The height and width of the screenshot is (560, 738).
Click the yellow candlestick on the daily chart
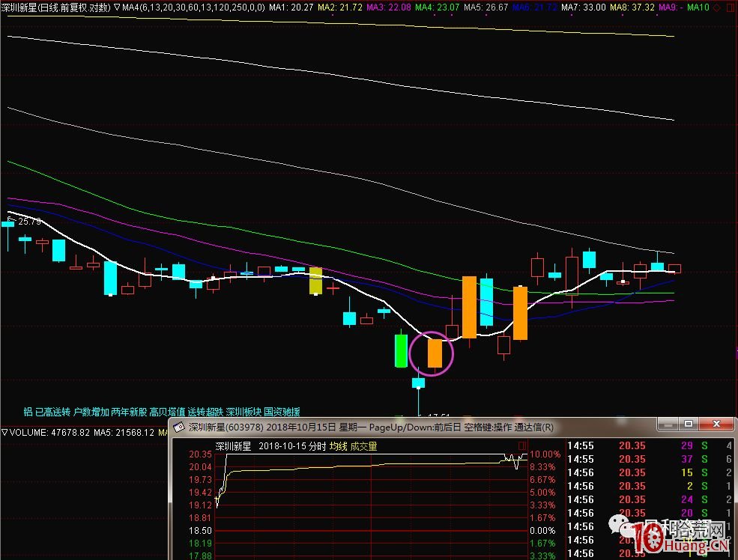[316, 281]
